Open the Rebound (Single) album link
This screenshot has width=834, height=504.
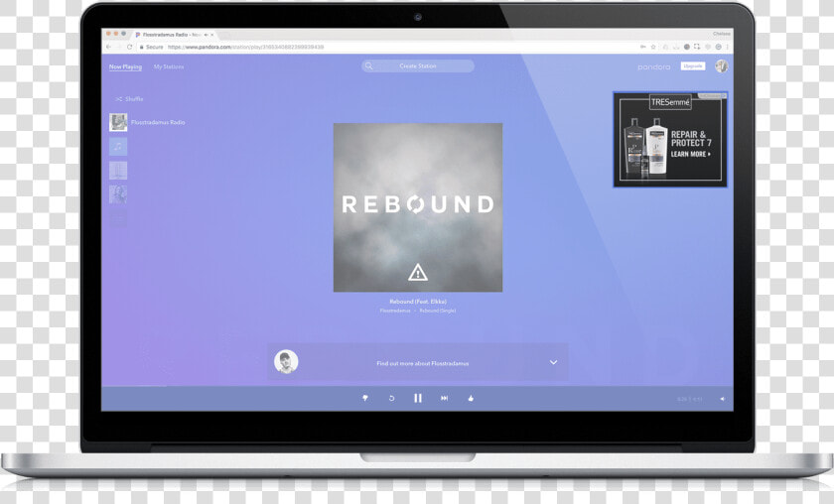(437, 311)
